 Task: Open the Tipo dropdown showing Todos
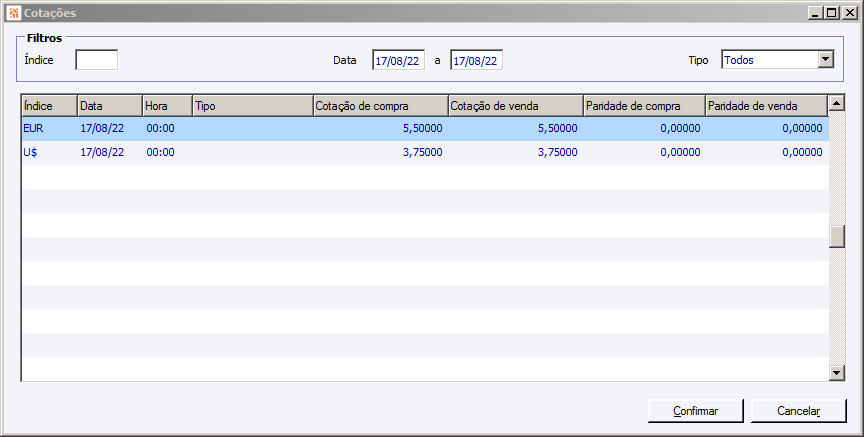pos(777,60)
